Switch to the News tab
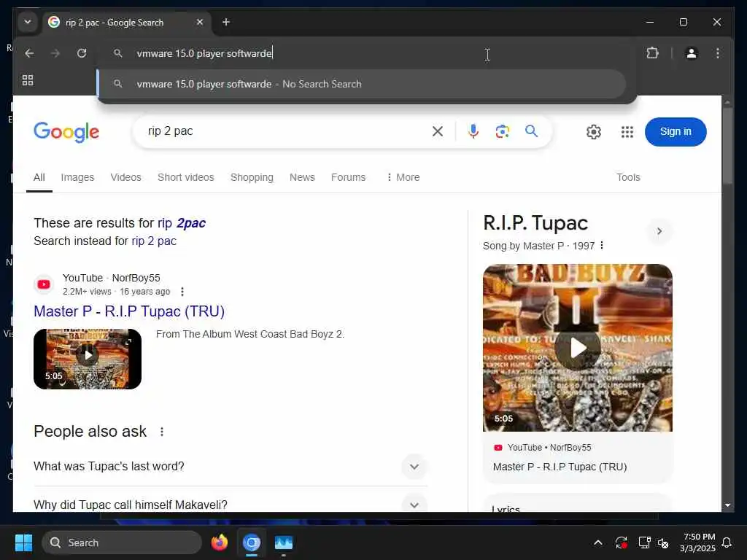This screenshot has height=560, width=747. pos(302,177)
